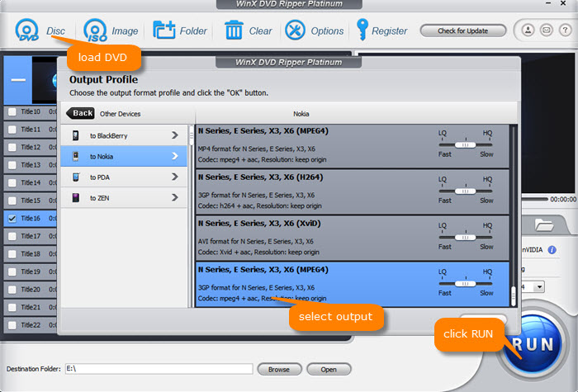Screen dimensions: 578x392
Task: Check the Title17 checkbox
Action: point(12,236)
